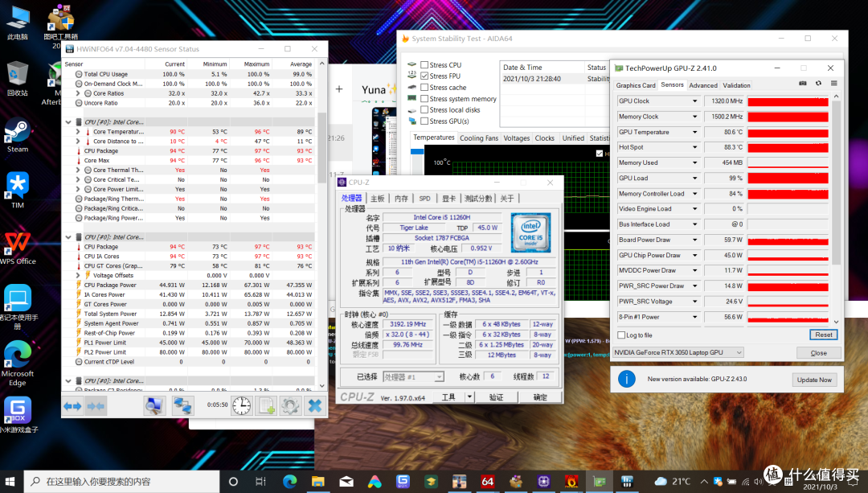Open the NVIDIA GeForce RTX 3050 GPU selector

coord(678,352)
